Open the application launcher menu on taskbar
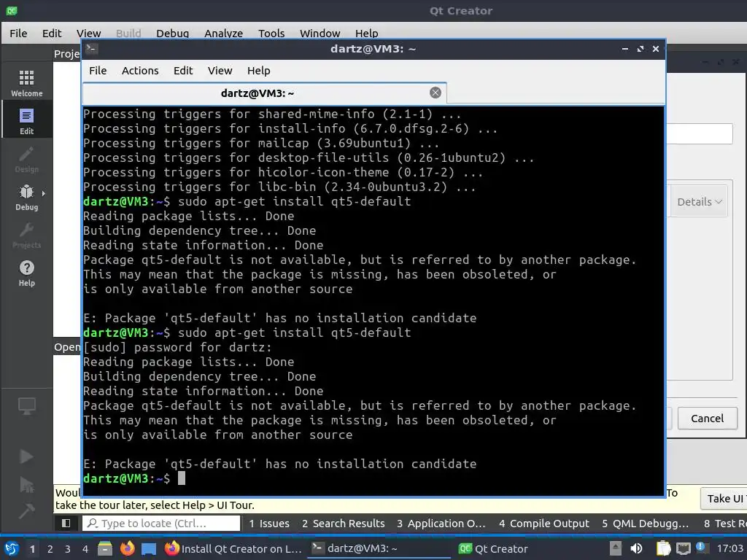The height and width of the screenshot is (560, 747). (x=12, y=549)
